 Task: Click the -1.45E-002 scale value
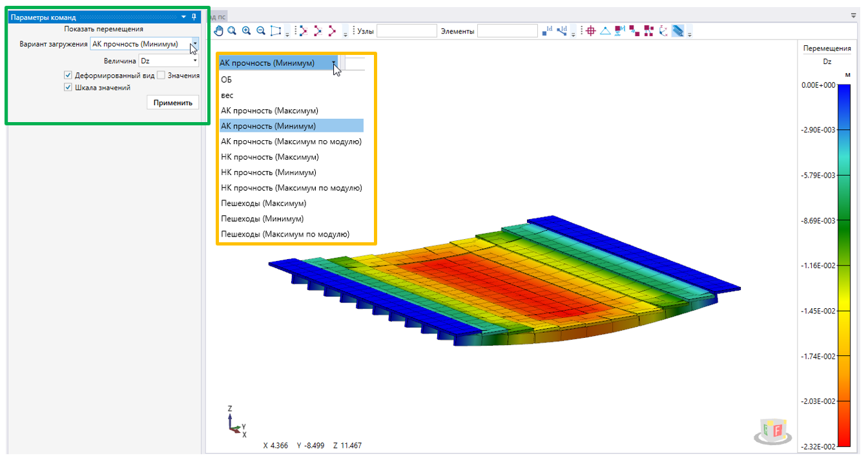point(818,311)
